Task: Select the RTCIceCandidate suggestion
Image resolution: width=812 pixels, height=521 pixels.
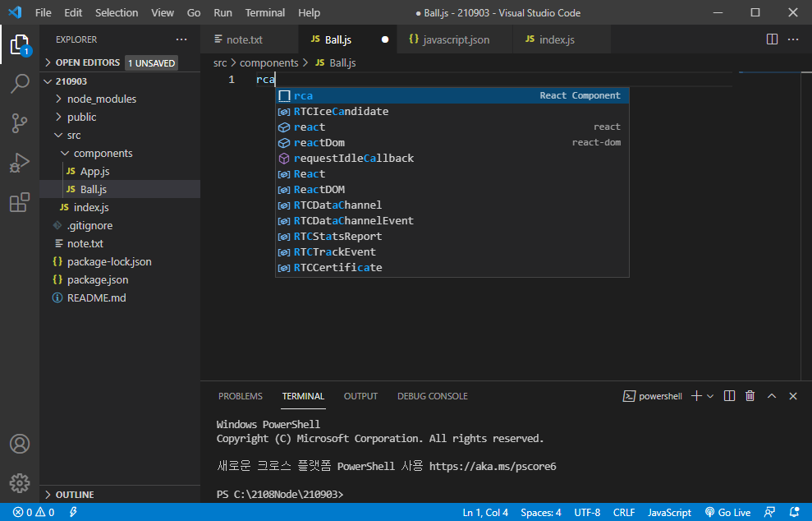Action: (x=452, y=112)
